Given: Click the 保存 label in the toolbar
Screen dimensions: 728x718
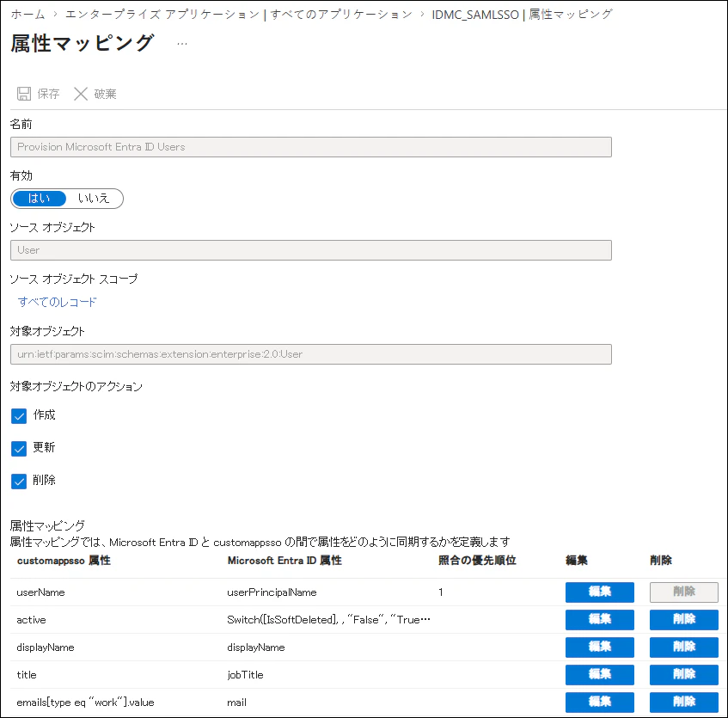Looking at the screenshot, I should click(x=48, y=94).
